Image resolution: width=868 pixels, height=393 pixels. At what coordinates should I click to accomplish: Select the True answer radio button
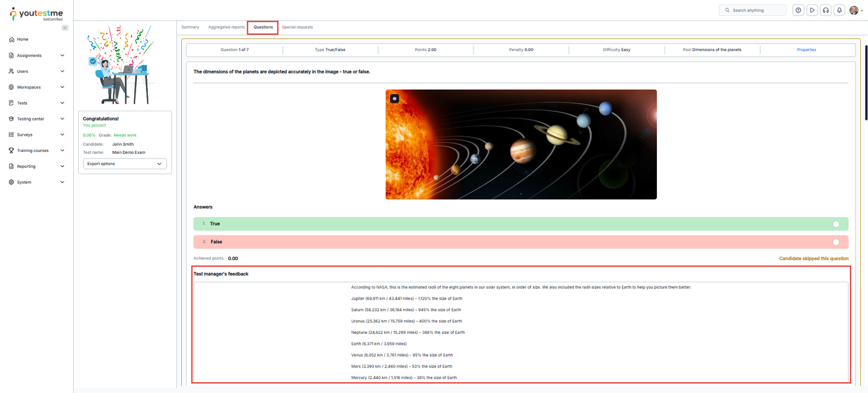(x=836, y=224)
